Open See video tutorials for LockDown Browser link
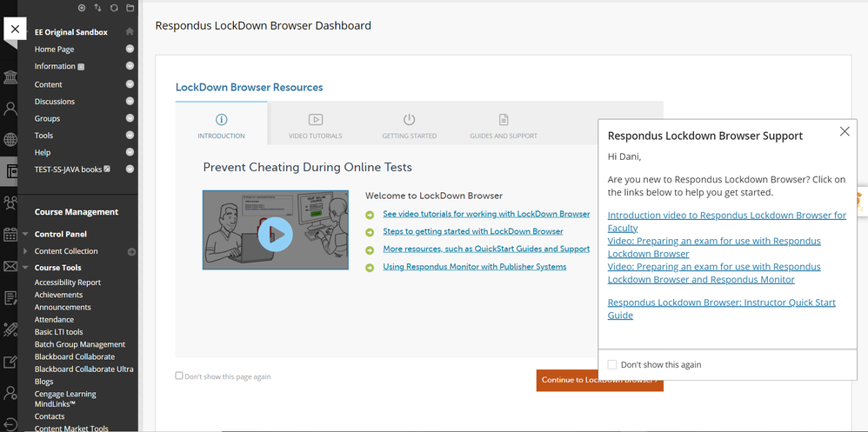This screenshot has height=432, width=868. pyautogui.click(x=486, y=214)
